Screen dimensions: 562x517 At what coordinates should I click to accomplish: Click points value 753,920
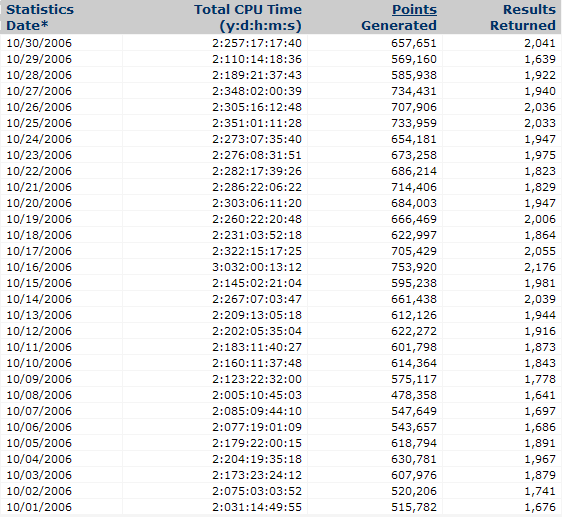tap(414, 267)
